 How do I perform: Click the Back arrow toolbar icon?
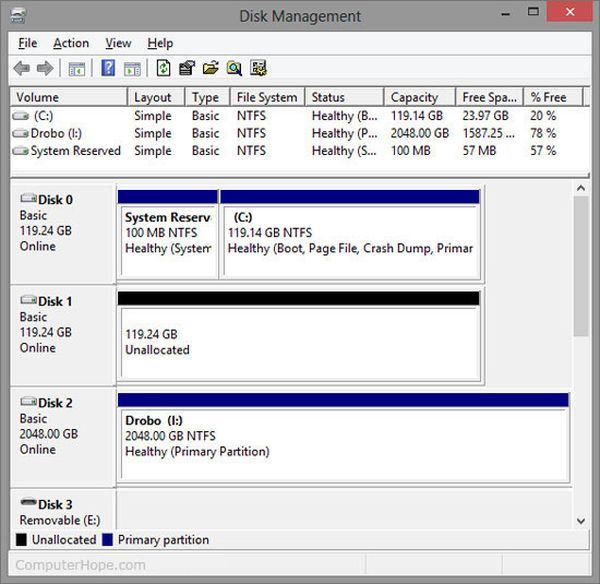pyautogui.click(x=22, y=68)
